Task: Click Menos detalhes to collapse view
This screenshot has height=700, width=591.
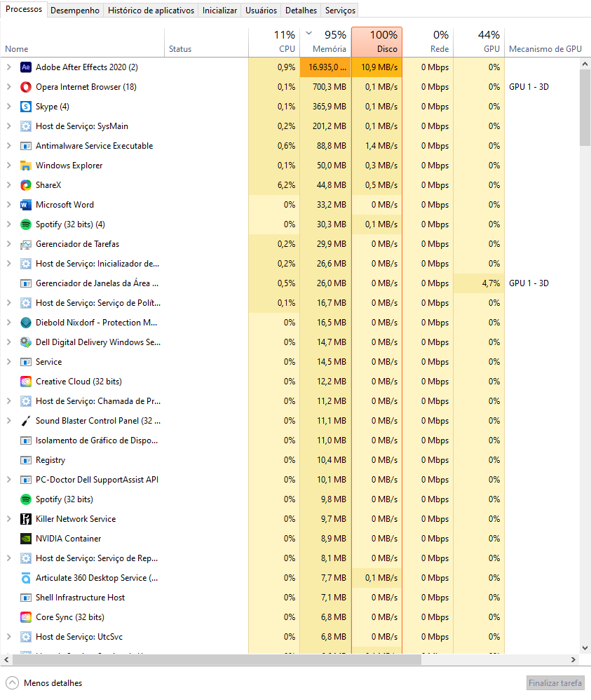Action: pos(44,683)
